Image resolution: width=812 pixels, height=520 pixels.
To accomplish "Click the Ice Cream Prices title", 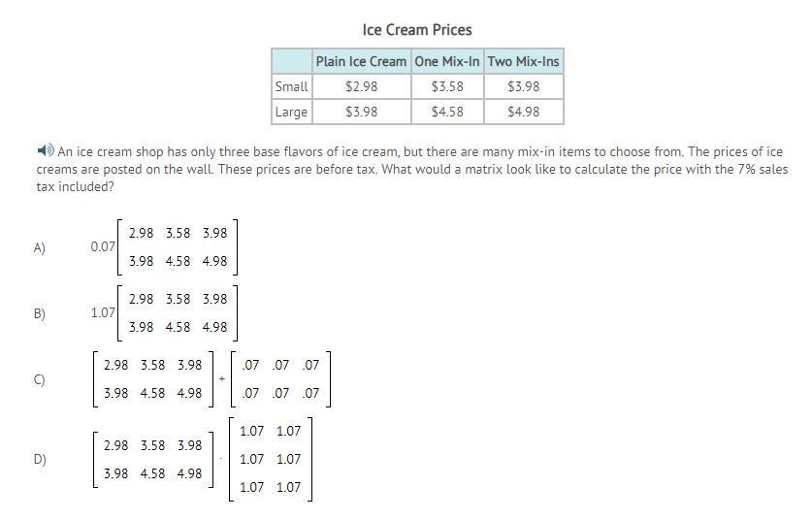I will tap(417, 30).
